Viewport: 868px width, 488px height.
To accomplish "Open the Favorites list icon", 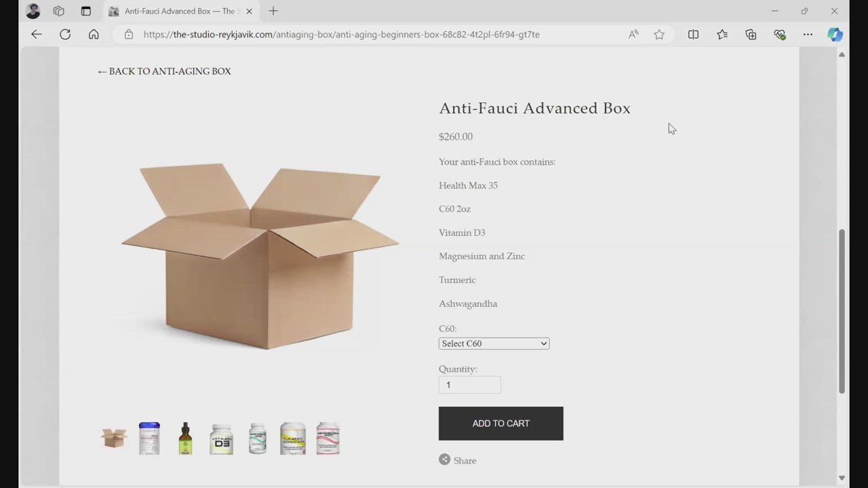I will 722,34.
